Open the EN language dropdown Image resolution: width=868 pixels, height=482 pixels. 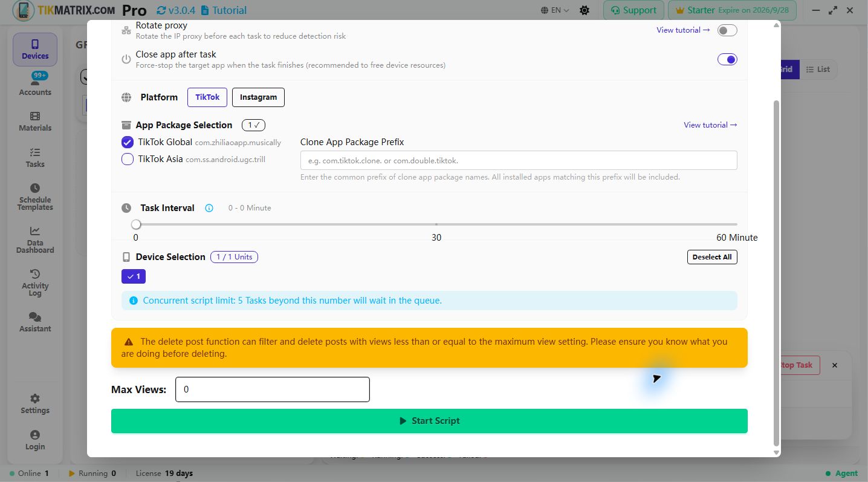(555, 10)
